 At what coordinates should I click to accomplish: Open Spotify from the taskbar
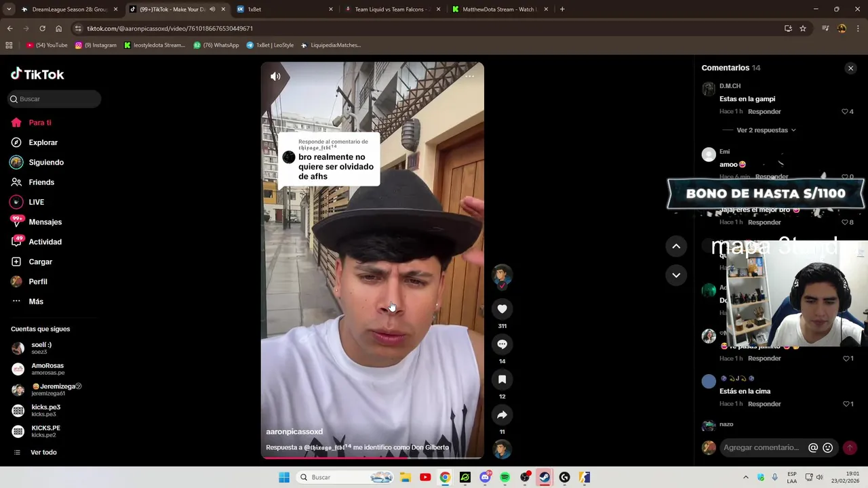pos(505,477)
